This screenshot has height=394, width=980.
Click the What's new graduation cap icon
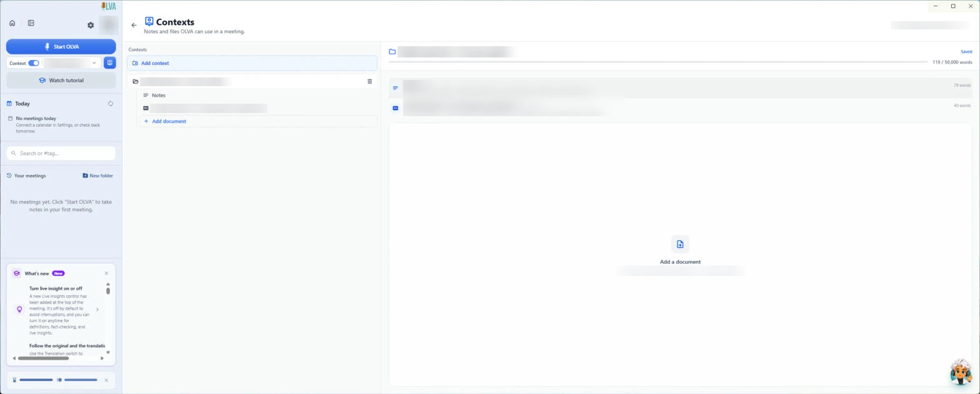coord(16,273)
